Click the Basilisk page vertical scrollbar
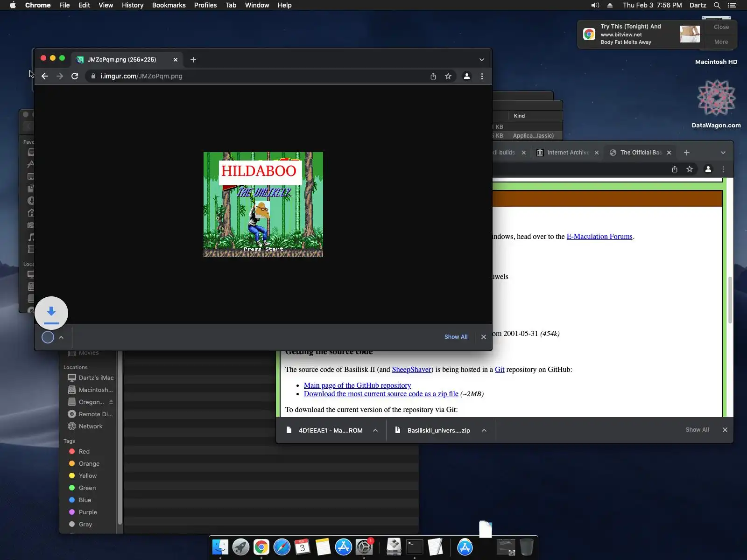Viewport: 747px width, 560px height. click(x=730, y=300)
